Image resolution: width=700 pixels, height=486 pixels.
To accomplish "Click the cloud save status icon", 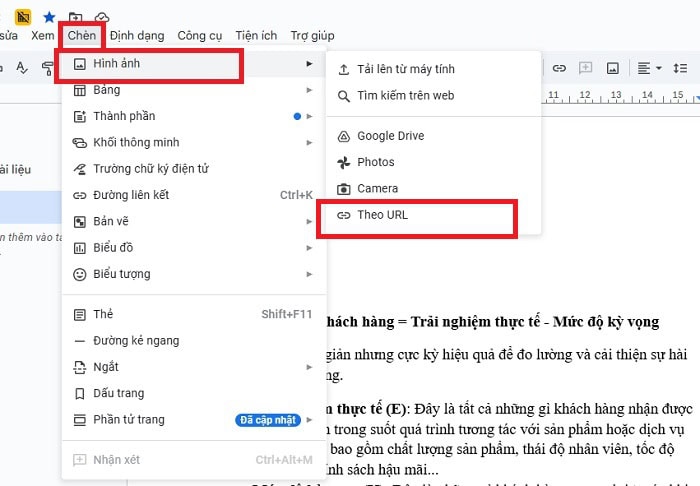I will point(102,16).
